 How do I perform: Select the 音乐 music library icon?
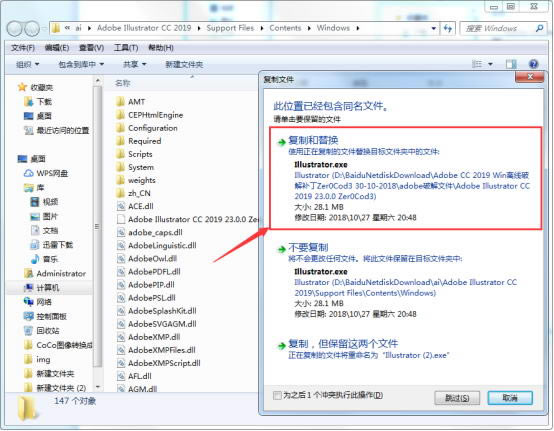tap(35, 259)
